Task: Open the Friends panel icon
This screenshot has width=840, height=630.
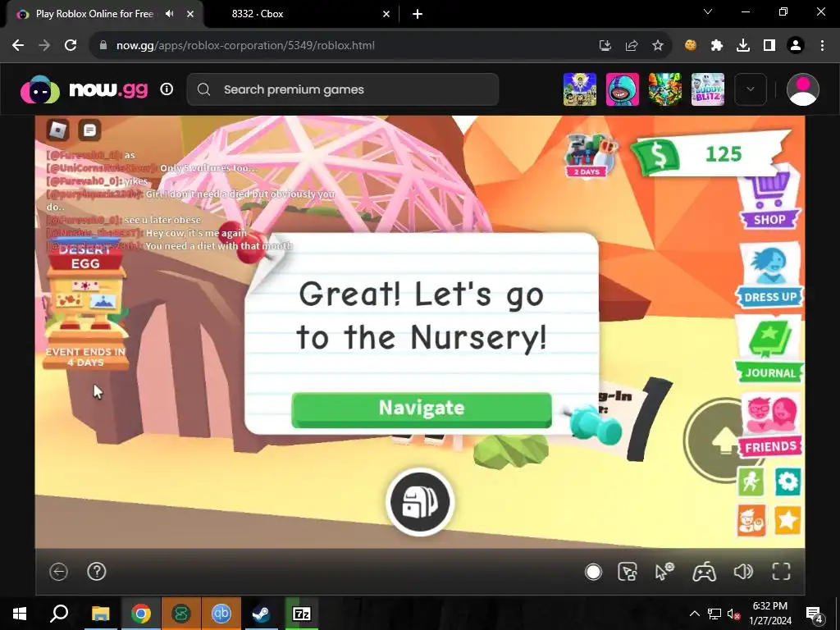Action: coord(770,426)
